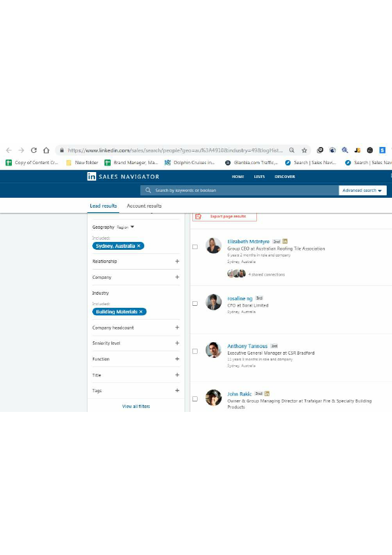Focus the Search by keywords or boolean field
Image resolution: width=392 pixels, height=555 pixels.
click(240, 190)
